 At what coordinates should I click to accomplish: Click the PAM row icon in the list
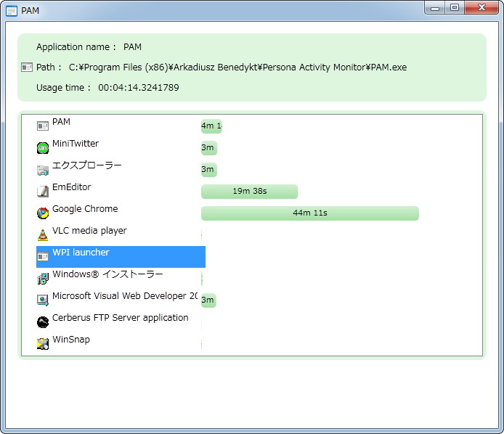tap(43, 126)
